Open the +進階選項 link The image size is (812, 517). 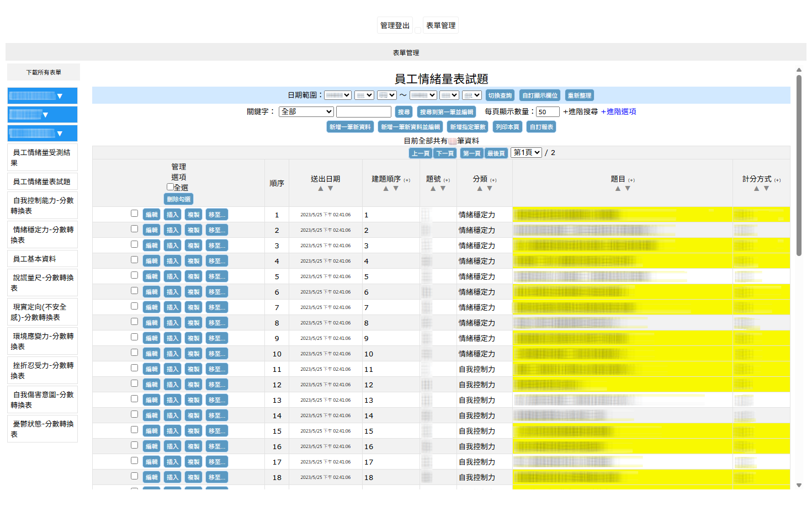click(x=618, y=111)
